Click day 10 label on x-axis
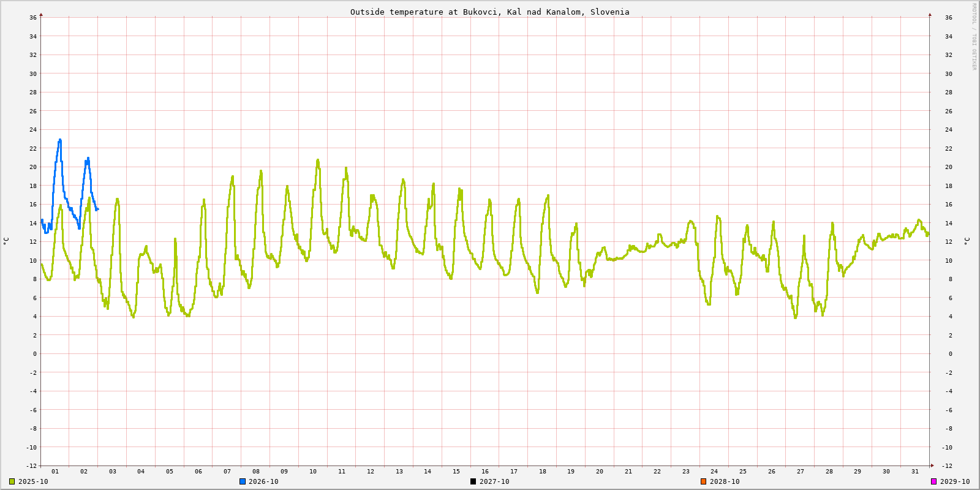 point(313,472)
